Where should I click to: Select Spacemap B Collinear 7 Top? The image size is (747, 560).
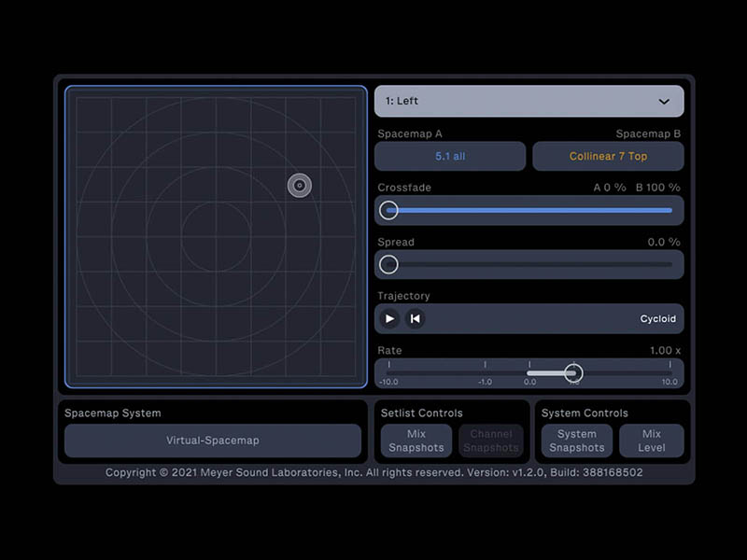click(x=608, y=156)
